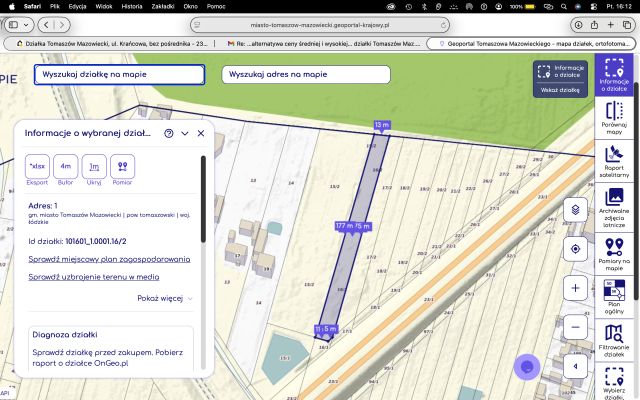640x400 pixels.
Task: Click the parcel panel scrollbar
Action: click(203, 200)
